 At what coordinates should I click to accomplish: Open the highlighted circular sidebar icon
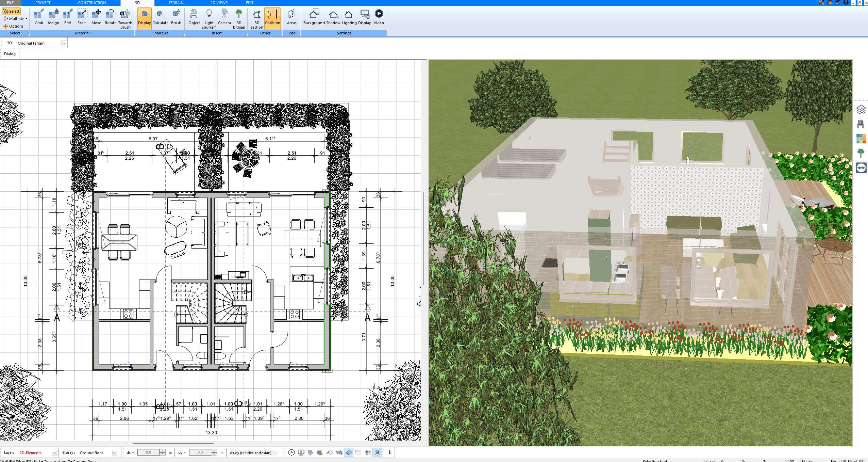click(861, 168)
